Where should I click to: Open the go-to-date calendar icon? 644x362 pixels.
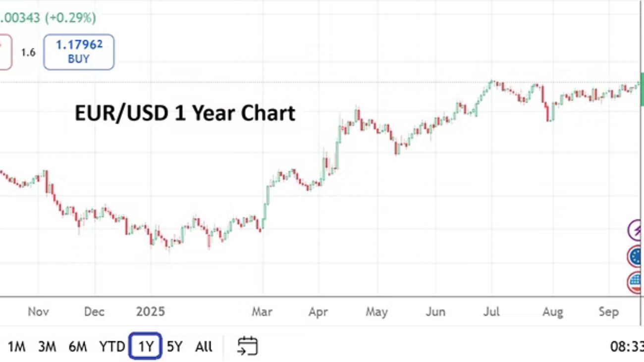coord(247,346)
